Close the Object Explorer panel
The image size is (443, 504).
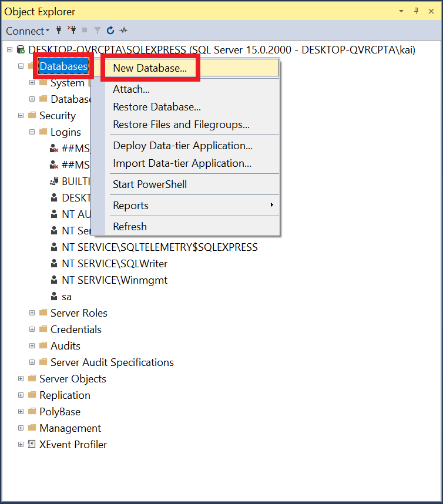(431, 11)
